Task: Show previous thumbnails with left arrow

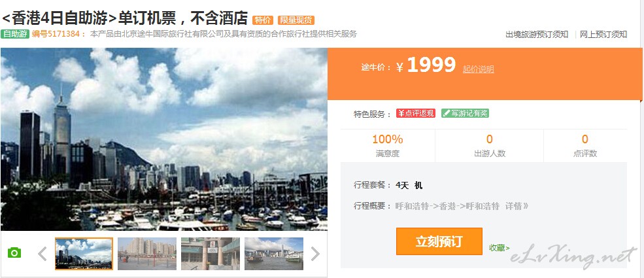Action: [42, 254]
